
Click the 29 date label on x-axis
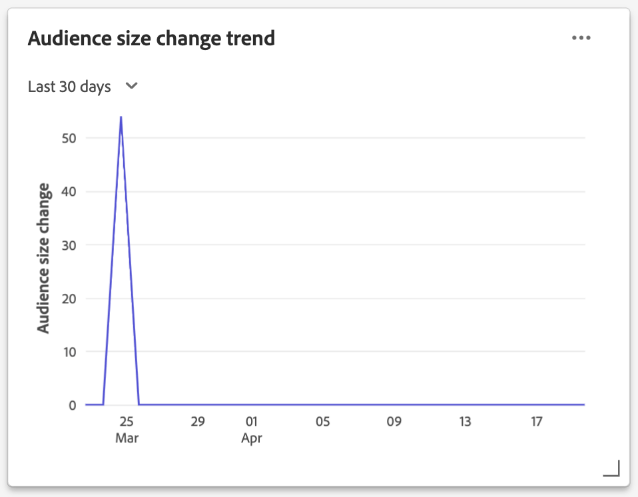[x=198, y=422]
